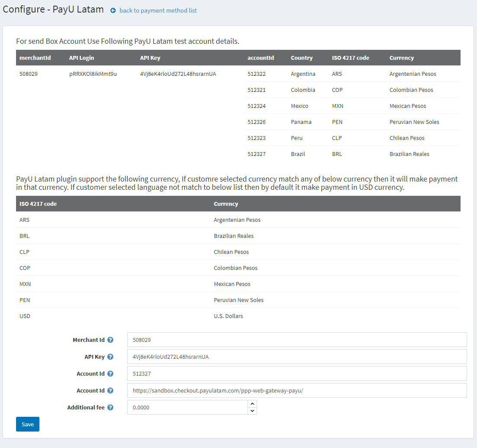Click Mexican Pesos in lower currency table
The width and height of the screenshot is (477, 448).
[232, 284]
